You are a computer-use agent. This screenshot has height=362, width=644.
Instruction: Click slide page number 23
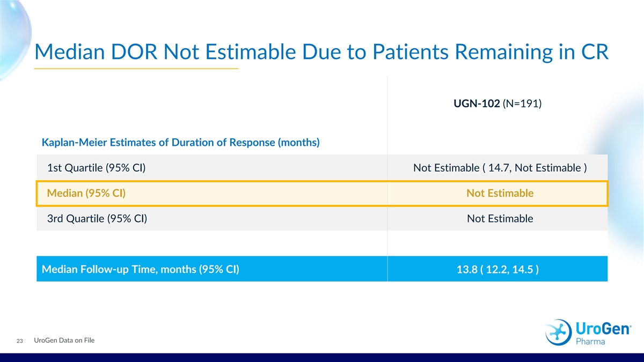pos(19,342)
